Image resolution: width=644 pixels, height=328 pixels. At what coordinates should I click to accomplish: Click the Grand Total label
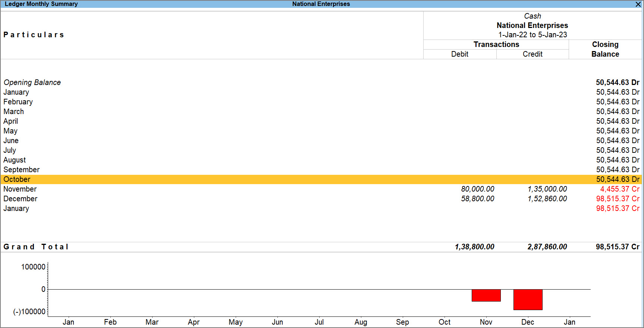pyautogui.click(x=36, y=247)
